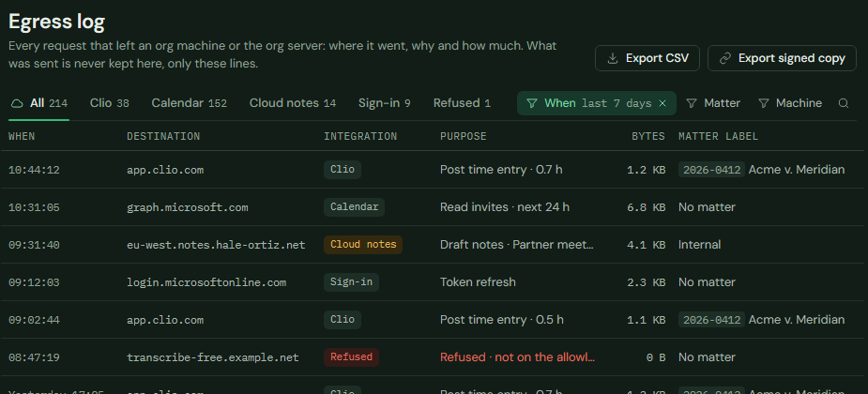Click app.clio.com in the 09:02:44 row

[x=165, y=321]
